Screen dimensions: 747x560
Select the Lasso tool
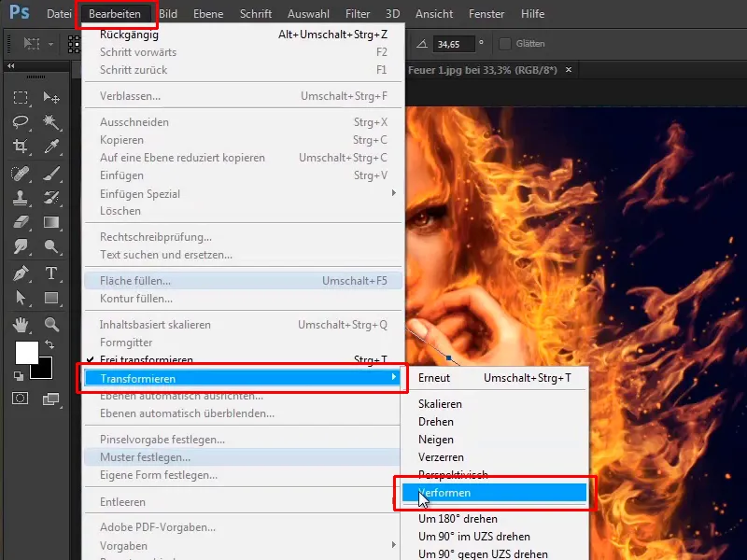(21, 122)
